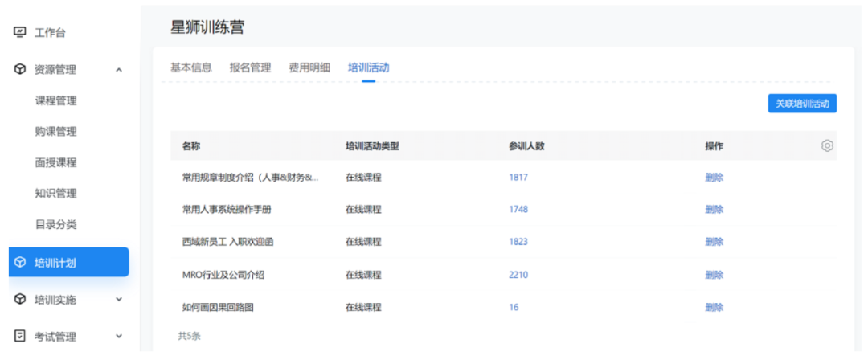Click the resource management cube icon
This screenshot has width=868, height=364.
coord(20,70)
